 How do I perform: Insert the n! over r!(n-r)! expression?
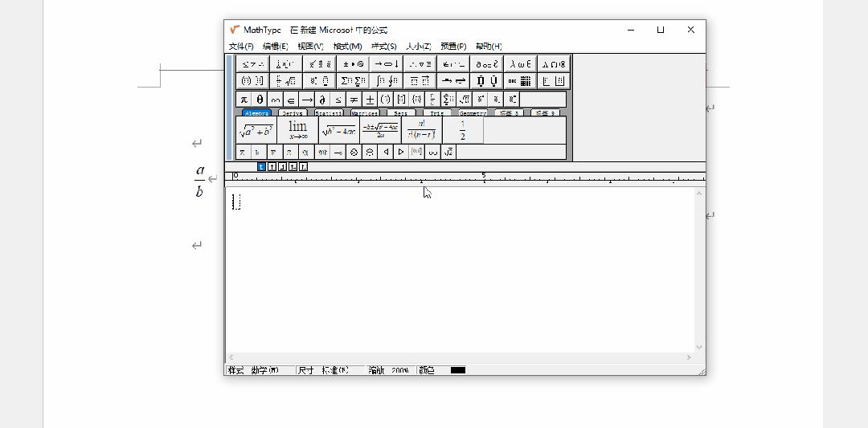(x=421, y=130)
